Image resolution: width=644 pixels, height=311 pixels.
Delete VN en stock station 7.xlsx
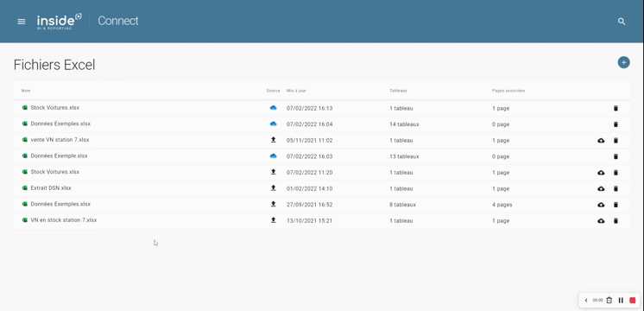616,220
